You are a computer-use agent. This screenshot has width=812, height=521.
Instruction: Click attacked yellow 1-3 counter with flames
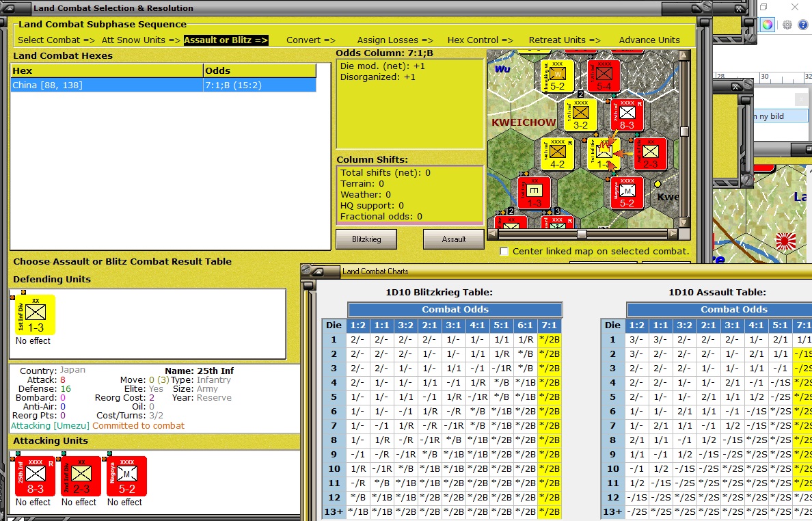tap(604, 154)
